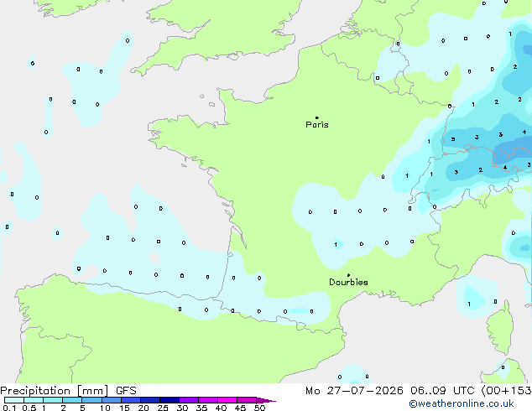Click the Dourbies location dot marker
The image size is (532, 411).
coord(348,275)
